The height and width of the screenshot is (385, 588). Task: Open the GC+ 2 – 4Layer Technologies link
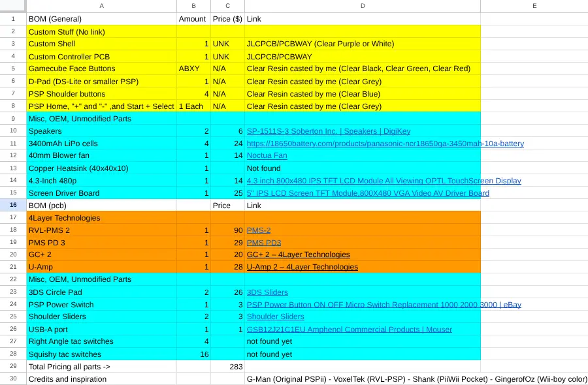click(x=299, y=254)
